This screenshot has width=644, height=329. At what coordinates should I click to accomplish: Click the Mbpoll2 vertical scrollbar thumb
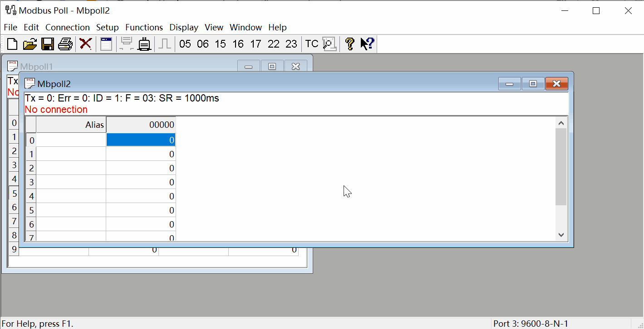(561, 167)
